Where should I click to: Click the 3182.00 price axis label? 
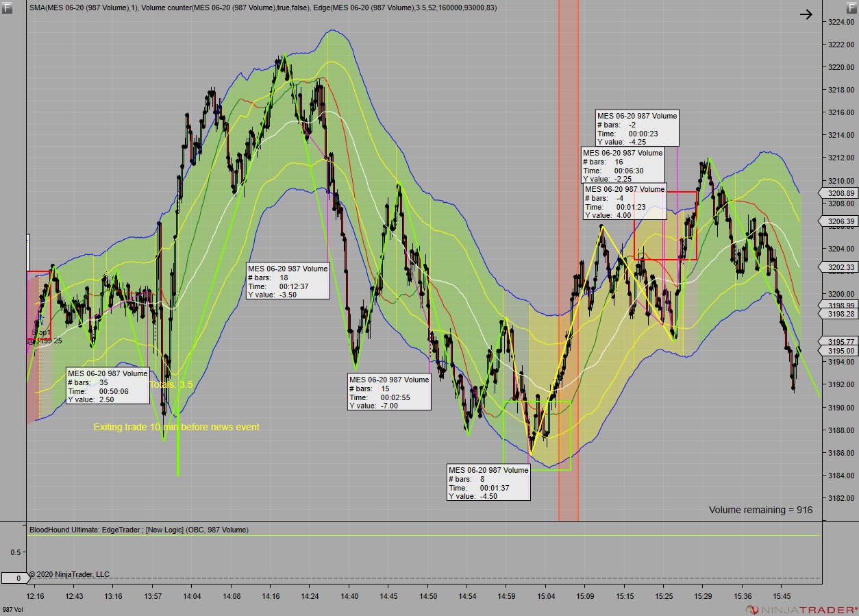[841, 498]
